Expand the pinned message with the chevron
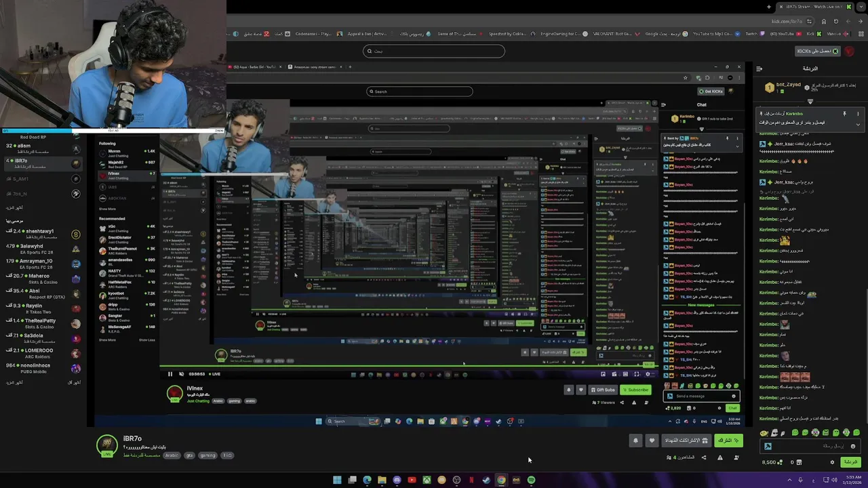This screenshot has width=868, height=488. pyautogui.click(x=858, y=125)
